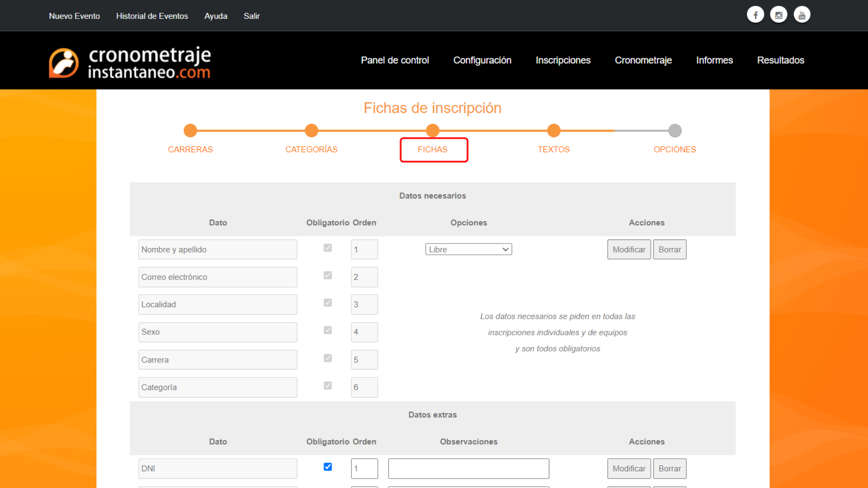This screenshot has width=868, height=488.
Task: Select Historial de Eventos in top bar
Action: click(x=152, y=16)
